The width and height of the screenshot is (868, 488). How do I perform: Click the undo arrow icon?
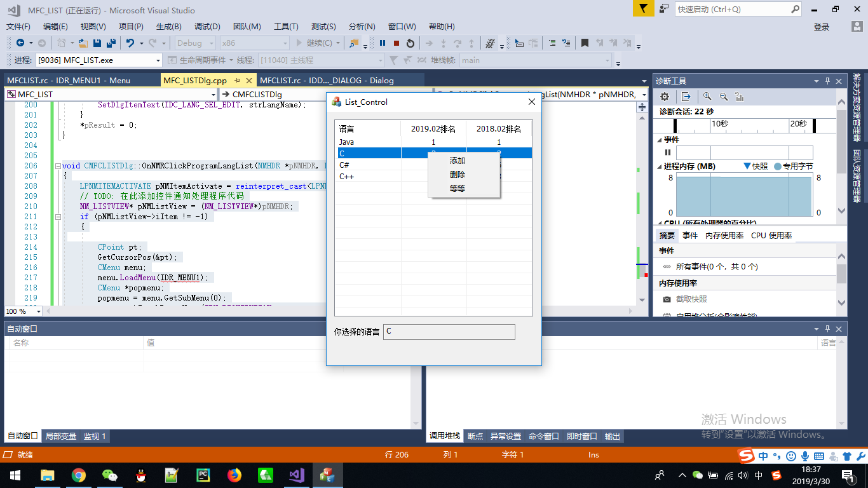click(130, 43)
